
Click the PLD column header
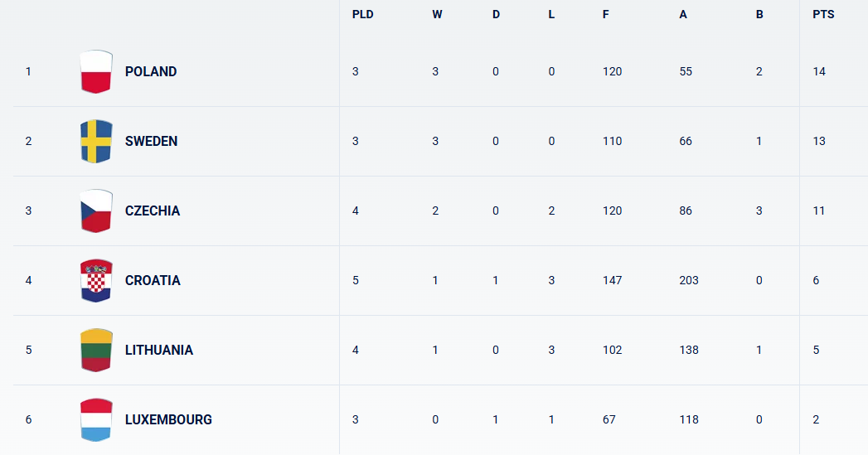pos(362,14)
